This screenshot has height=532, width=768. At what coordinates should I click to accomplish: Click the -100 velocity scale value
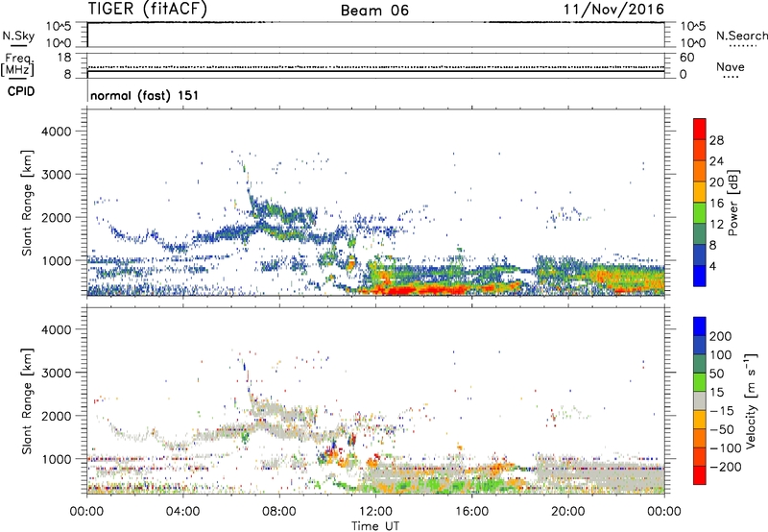pos(725,448)
